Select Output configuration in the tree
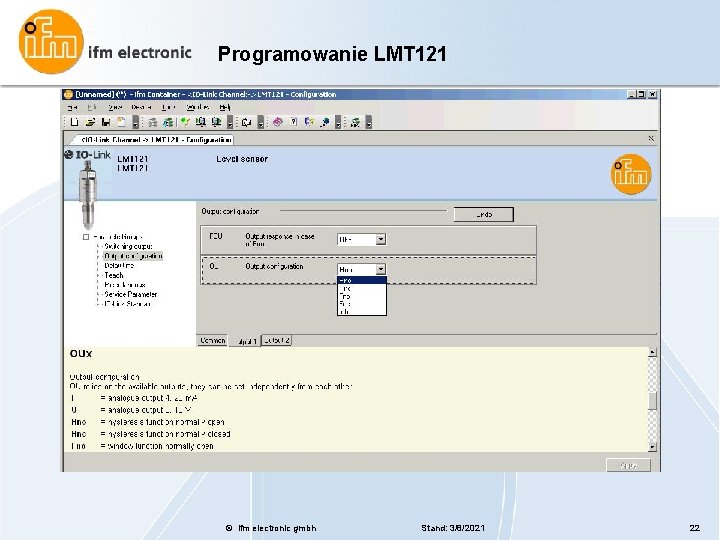This screenshot has height=540, width=720. point(133,256)
